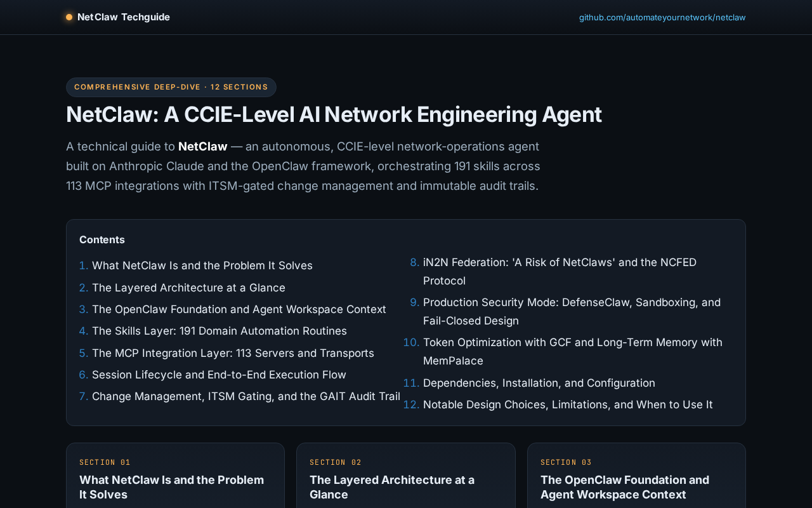Open Section 02 card Layered Architecture
Viewport: 812px width, 508px height.
pos(406,476)
